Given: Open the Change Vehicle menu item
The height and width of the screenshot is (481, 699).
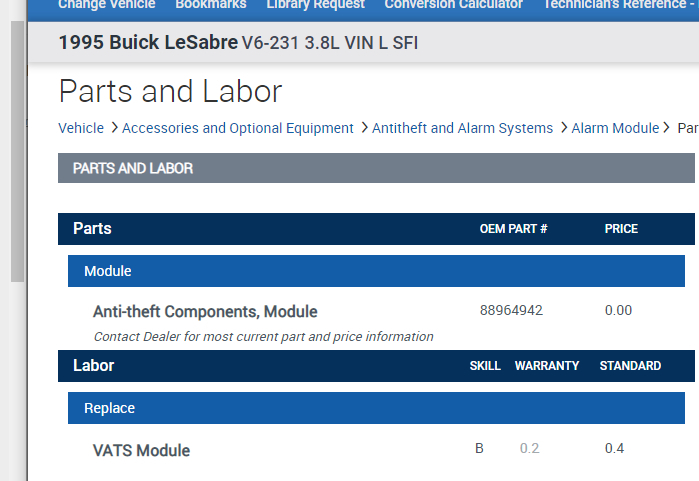Looking at the screenshot, I should pyautogui.click(x=106, y=5).
